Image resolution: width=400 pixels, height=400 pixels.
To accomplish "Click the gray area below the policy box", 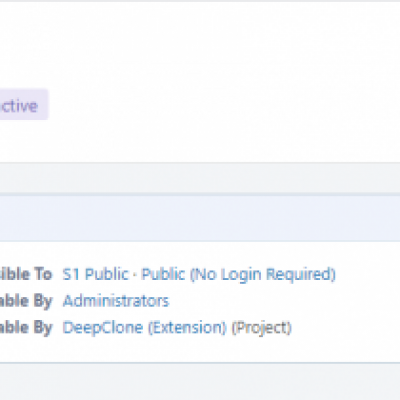I will click(x=200, y=382).
